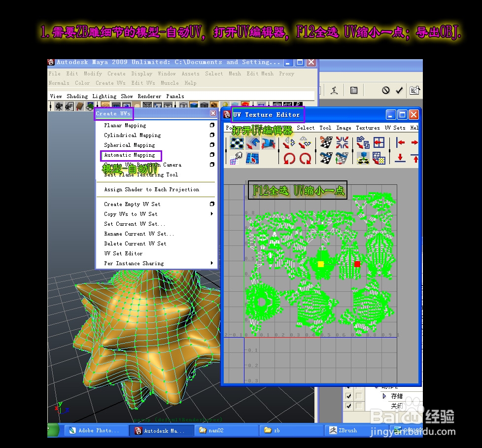Viewport: 482px width, 448px height.
Task: Switch to Adobe Photoshop taskbar button
Action: tap(96, 430)
